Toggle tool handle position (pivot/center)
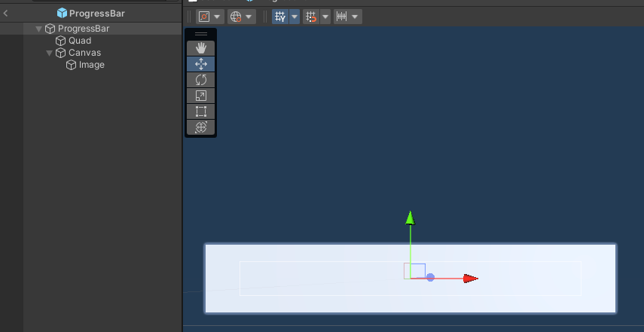 pyautogui.click(x=204, y=17)
